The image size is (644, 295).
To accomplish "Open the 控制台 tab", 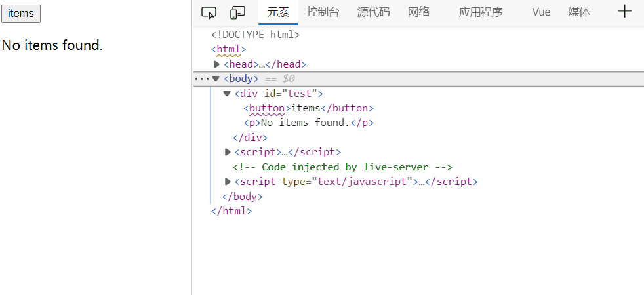I will click(x=323, y=12).
